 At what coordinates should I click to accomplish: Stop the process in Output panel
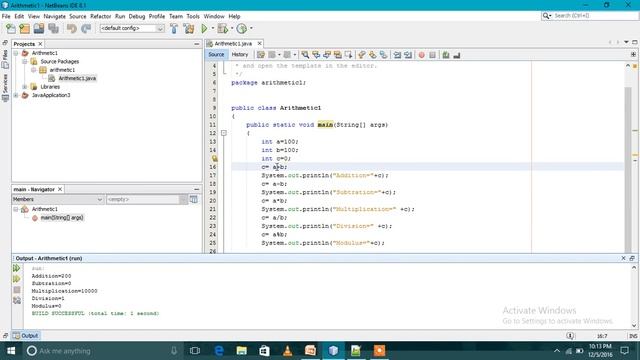[16, 290]
